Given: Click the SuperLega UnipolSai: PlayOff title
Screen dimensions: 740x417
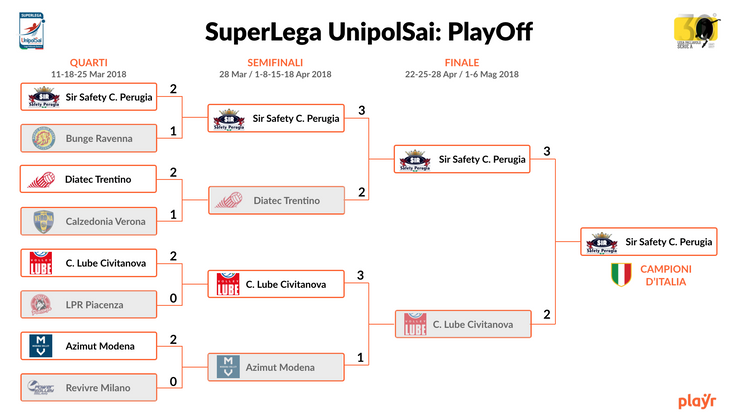Looking at the screenshot, I should (x=369, y=31).
